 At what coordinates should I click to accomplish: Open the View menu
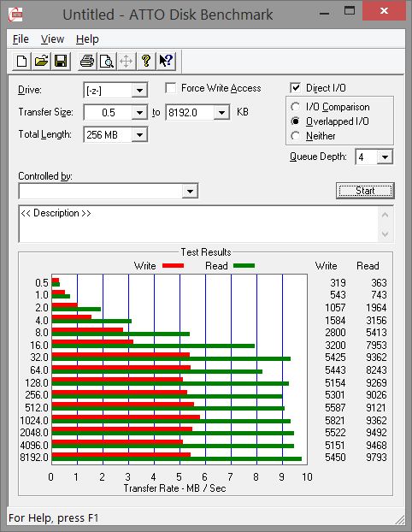pyautogui.click(x=52, y=39)
